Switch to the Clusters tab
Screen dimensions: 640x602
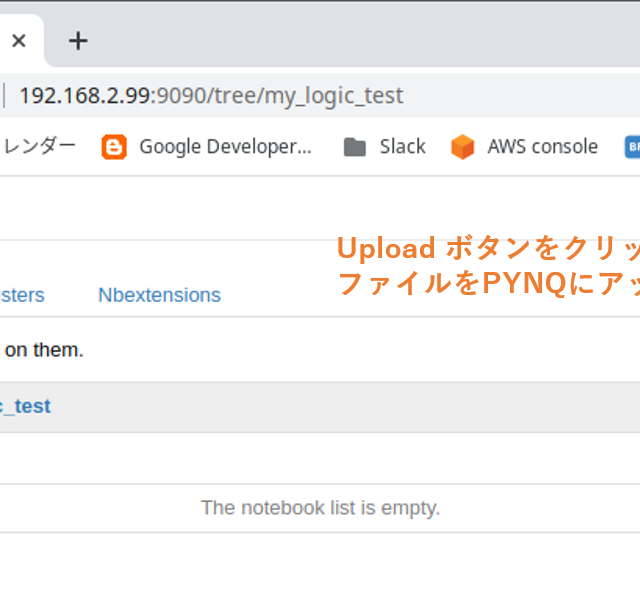[x=22, y=295]
